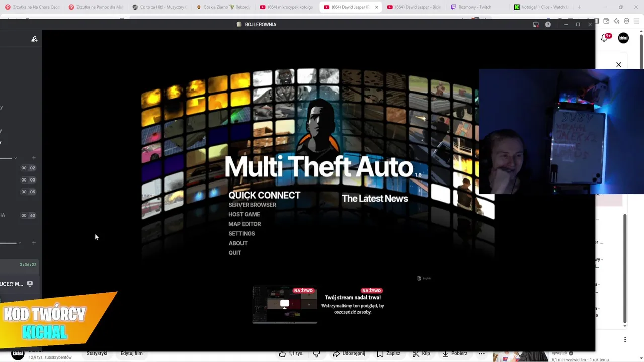644x362 pixels.
Task: Close the YouTube side panel with X
Action: coord(619,65)
